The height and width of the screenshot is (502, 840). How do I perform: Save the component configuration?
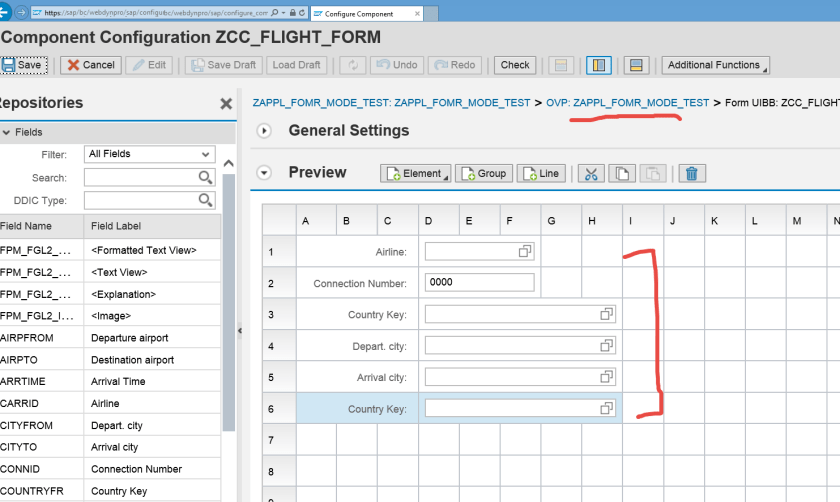24,65
